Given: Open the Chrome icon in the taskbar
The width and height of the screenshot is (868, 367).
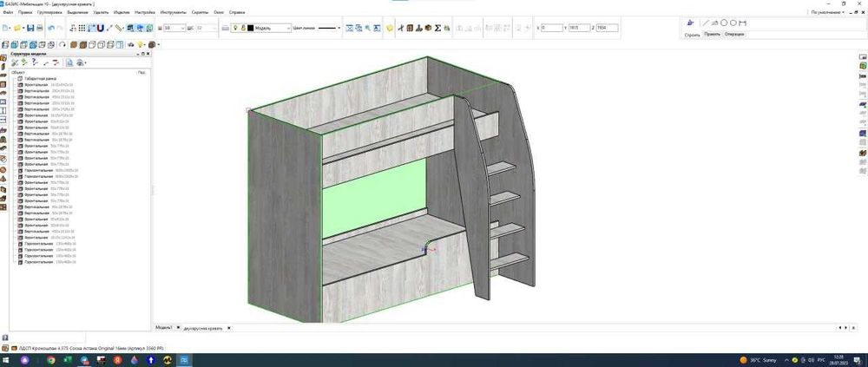Looking at the screenshot, I should point(51,359).
